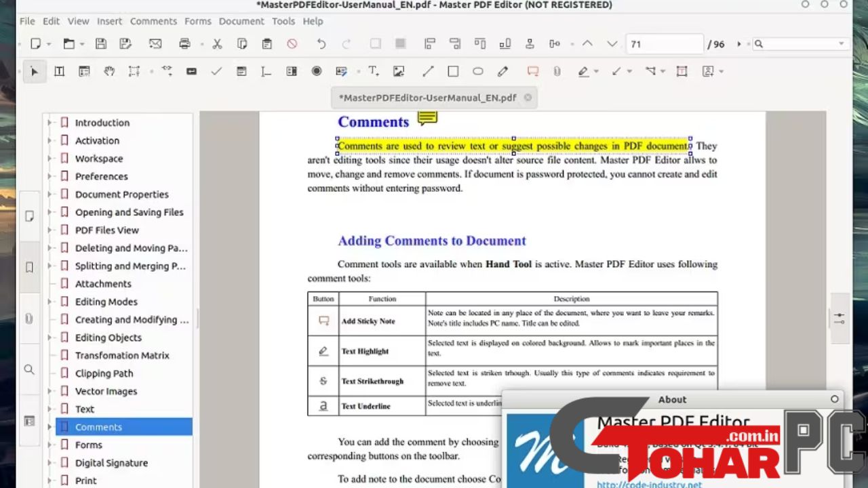Pick the Pencil drawing tool
868x488 pixels.
click(x=502, y=71)
